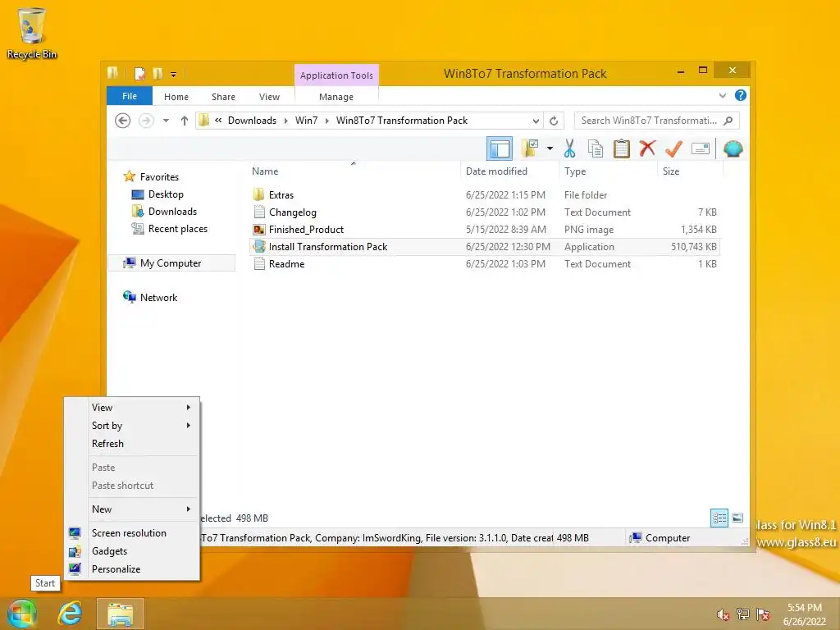This screenshot has height=630, width=840.
Task: Select My Computer in the navigation pane
Action: 171,263
